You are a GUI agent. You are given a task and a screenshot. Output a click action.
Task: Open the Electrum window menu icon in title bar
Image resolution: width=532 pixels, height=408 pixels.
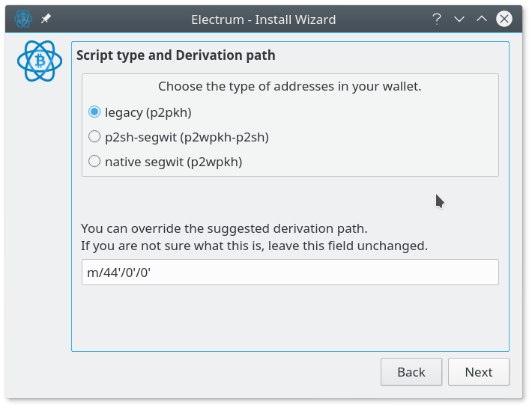[23, 19]
